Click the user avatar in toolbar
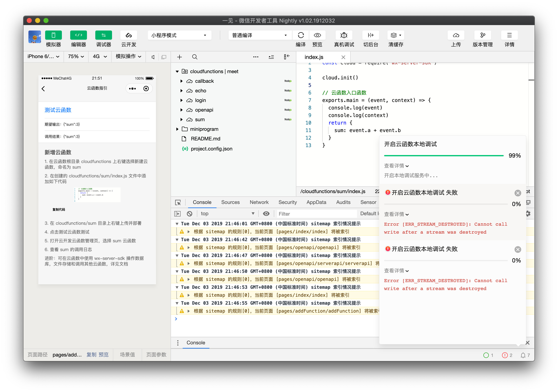 tap(34, 37)
